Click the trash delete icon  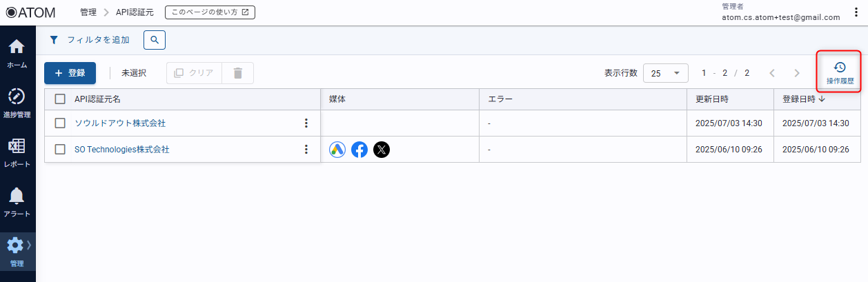coord(238,73)
